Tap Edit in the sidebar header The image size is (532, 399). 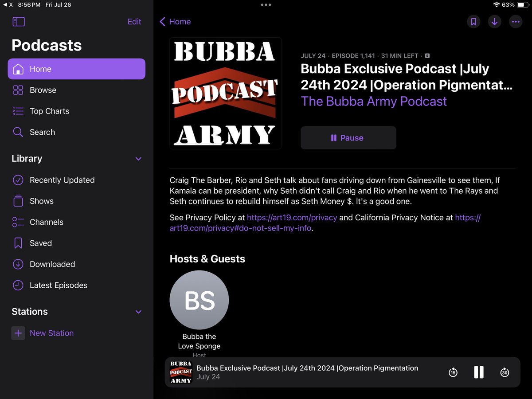(134, 22)
